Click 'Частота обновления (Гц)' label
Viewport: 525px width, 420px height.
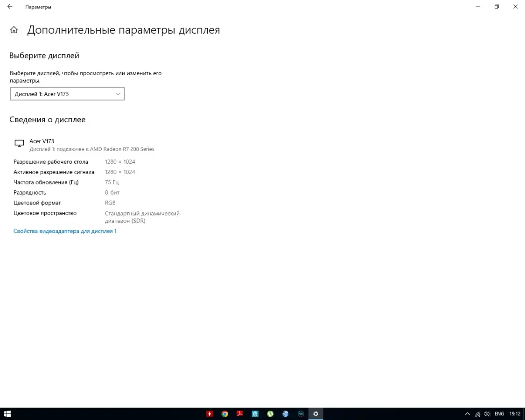point(46,182)
